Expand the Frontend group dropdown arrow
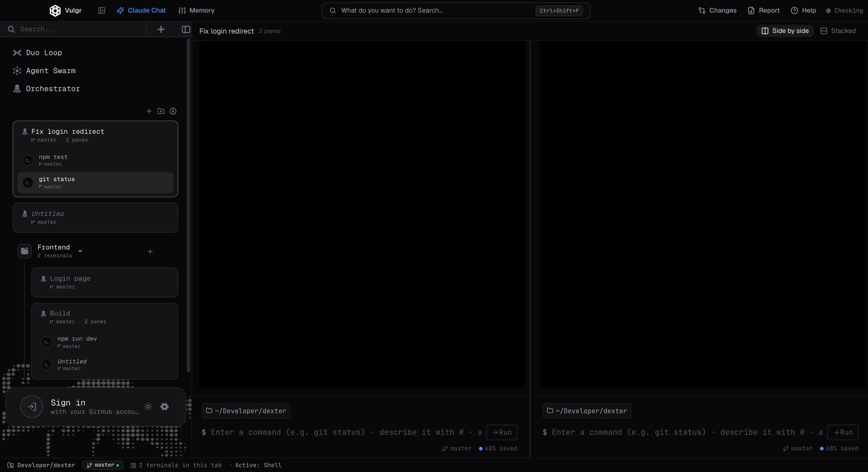Image resolution: width=868 pixels, height=472 pixels. click(x=80, y=251)
